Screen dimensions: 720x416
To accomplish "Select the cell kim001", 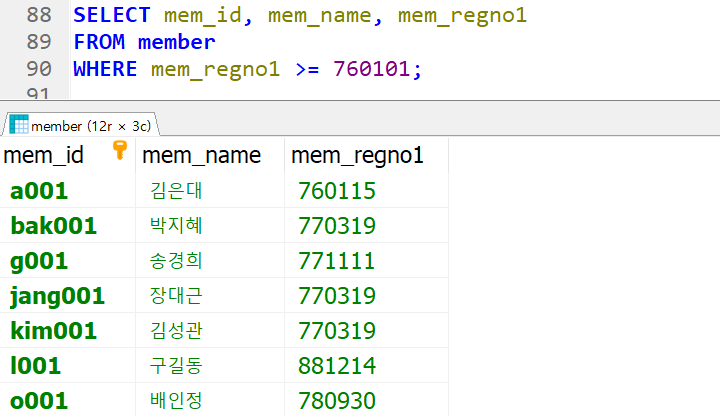I will [68, 330].
